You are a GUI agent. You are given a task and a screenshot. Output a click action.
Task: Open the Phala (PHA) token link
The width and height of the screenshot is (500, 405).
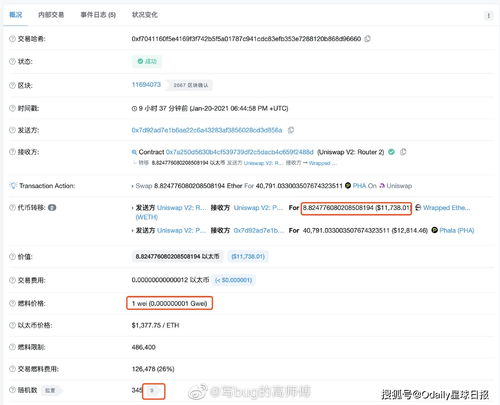457,230
